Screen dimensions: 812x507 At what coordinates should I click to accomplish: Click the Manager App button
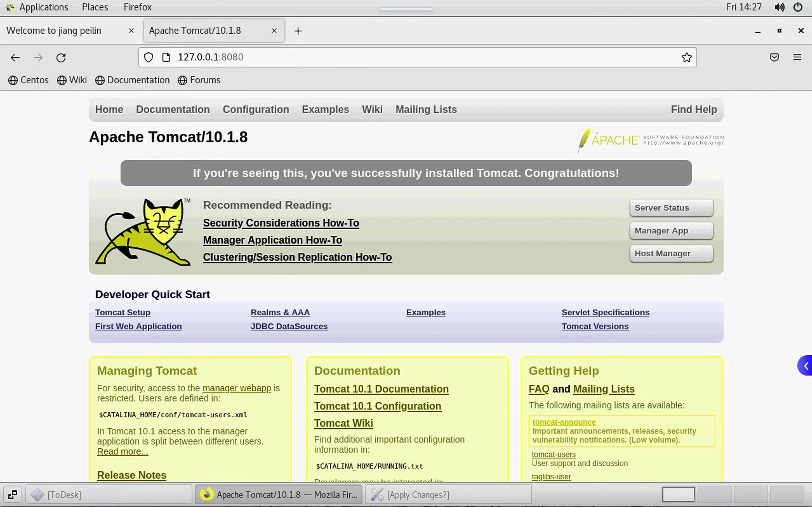point(671,231)
